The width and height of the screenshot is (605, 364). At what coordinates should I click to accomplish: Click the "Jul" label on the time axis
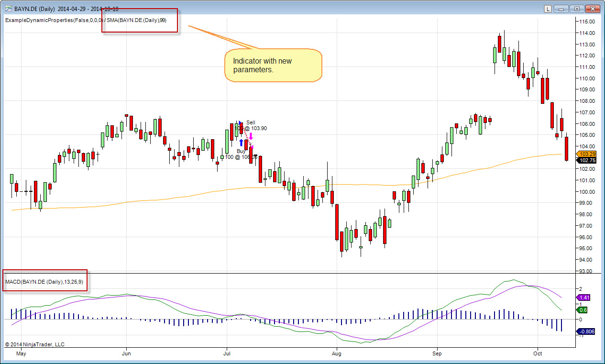[226, 355]
